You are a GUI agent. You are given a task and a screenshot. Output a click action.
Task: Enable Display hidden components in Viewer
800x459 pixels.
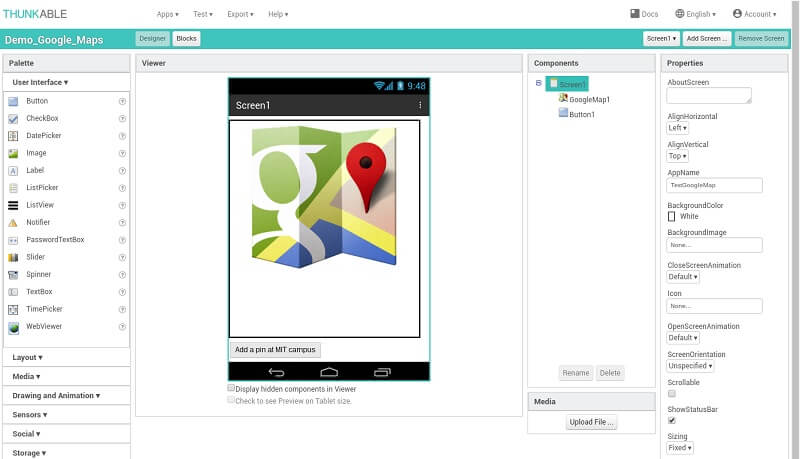[231, 388]
